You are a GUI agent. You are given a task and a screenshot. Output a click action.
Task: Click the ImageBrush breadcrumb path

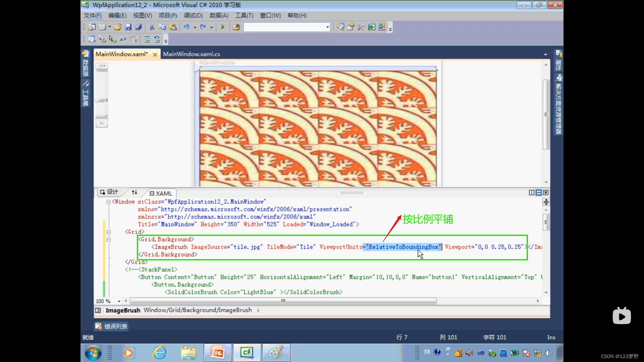click(198, 310)
